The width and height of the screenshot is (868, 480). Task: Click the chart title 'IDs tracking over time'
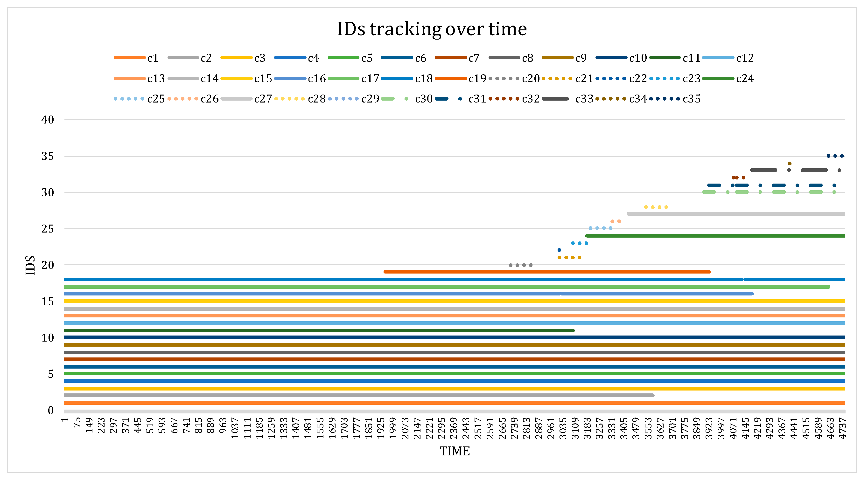coord(432,29)
